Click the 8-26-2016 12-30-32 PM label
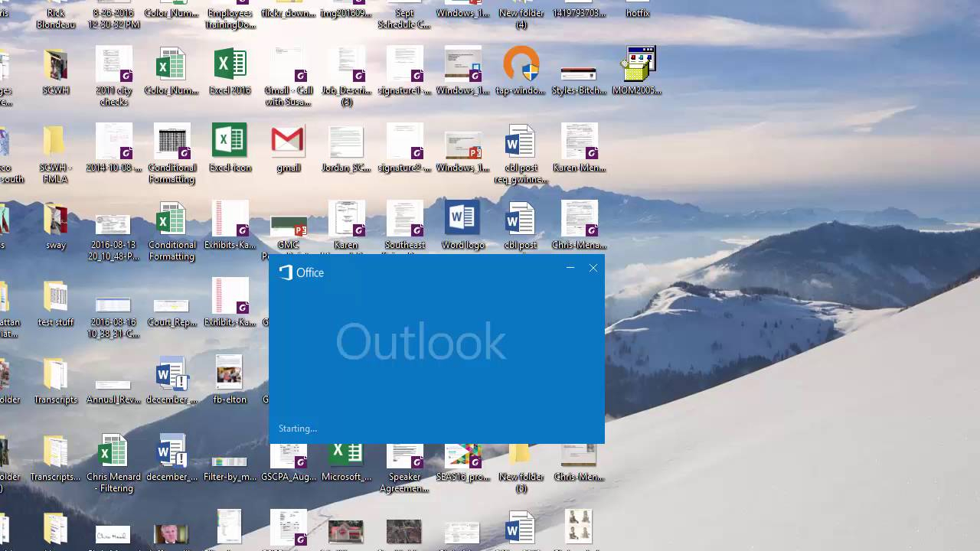Screen dimensions: 980x551 click(x=114, y=18)
